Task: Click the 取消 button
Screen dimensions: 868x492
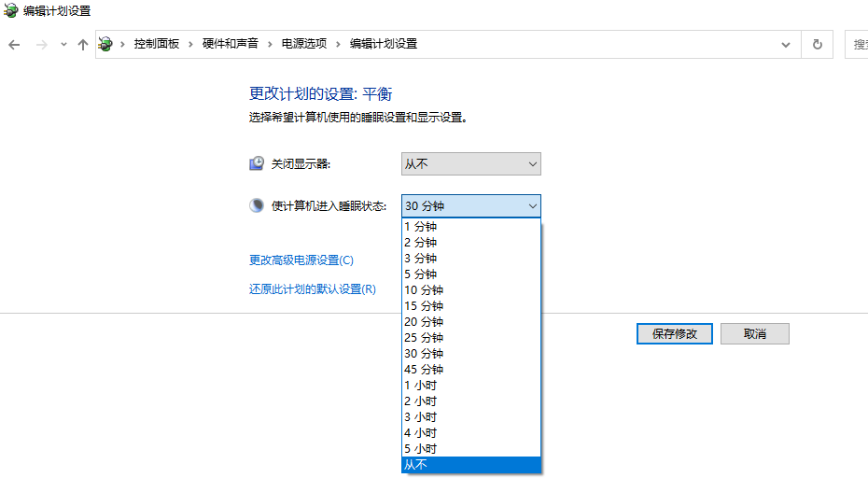Action: pyautogui.click(x=754, y=333)
